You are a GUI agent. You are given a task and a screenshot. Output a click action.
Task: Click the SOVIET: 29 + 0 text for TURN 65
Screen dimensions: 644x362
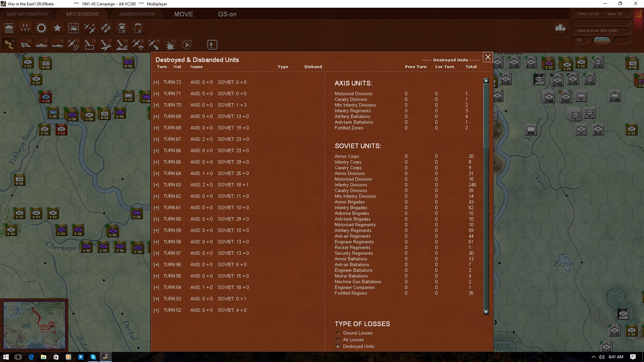233,162
